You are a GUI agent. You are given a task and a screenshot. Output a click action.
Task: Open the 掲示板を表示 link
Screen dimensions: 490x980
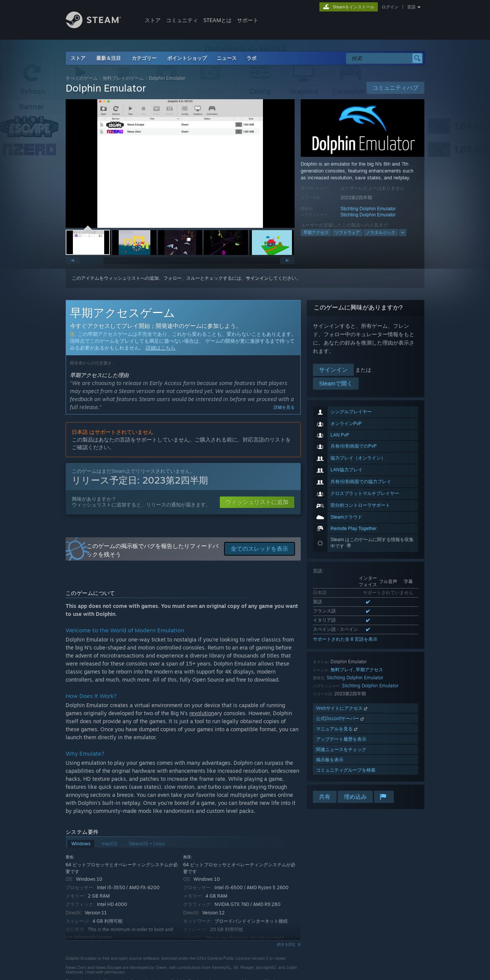365,760
